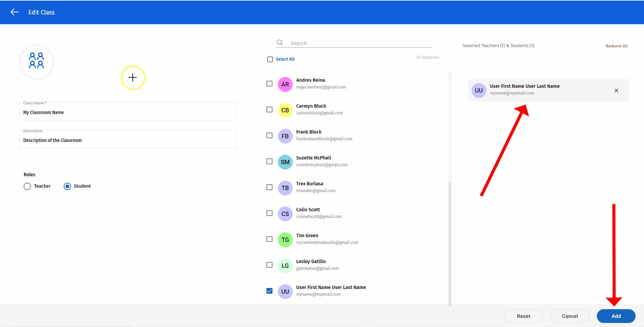Click the email mycashmethodworks@gmail.com

327,243
